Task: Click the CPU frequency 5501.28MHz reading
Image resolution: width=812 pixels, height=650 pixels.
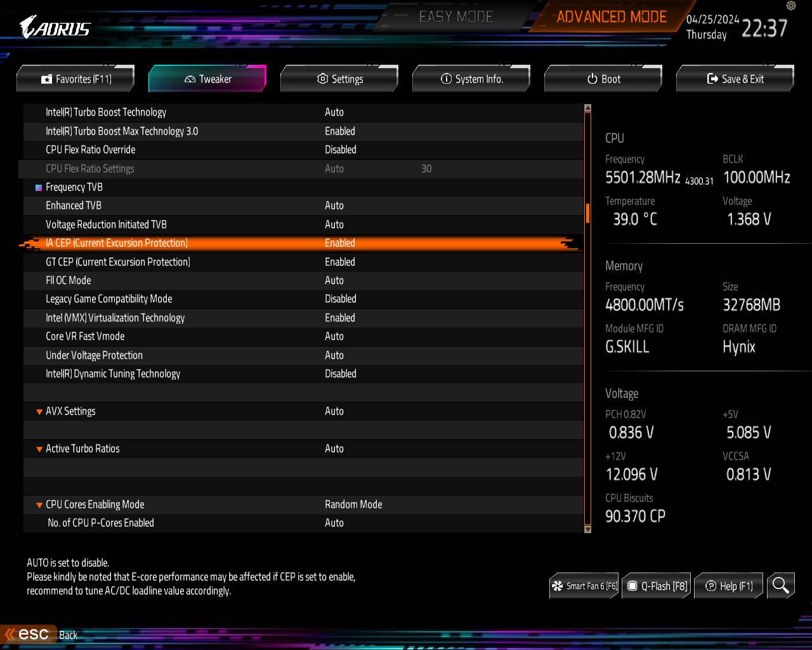Action: point(643,177)
